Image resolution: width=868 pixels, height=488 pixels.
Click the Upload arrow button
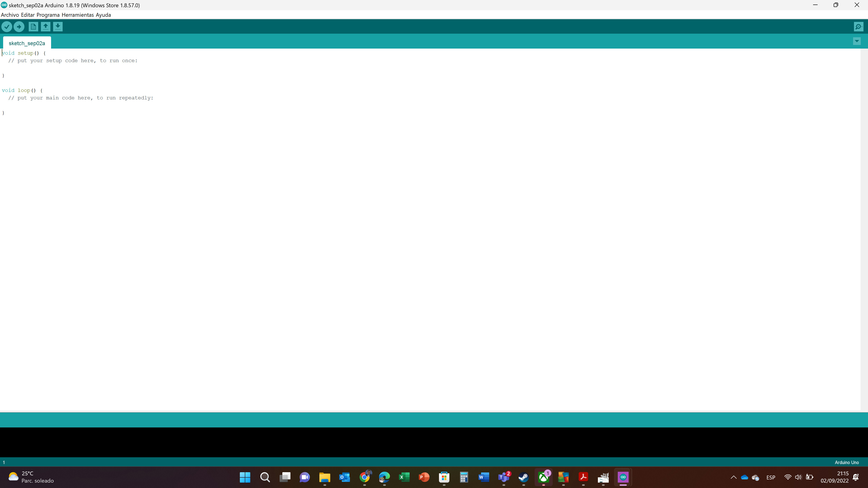pos(19,27)
